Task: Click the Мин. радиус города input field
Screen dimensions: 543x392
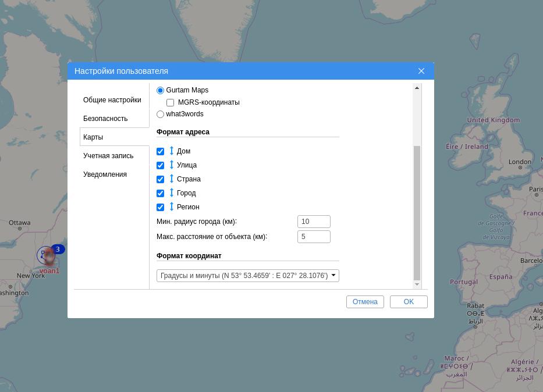Action: (314, 222)
